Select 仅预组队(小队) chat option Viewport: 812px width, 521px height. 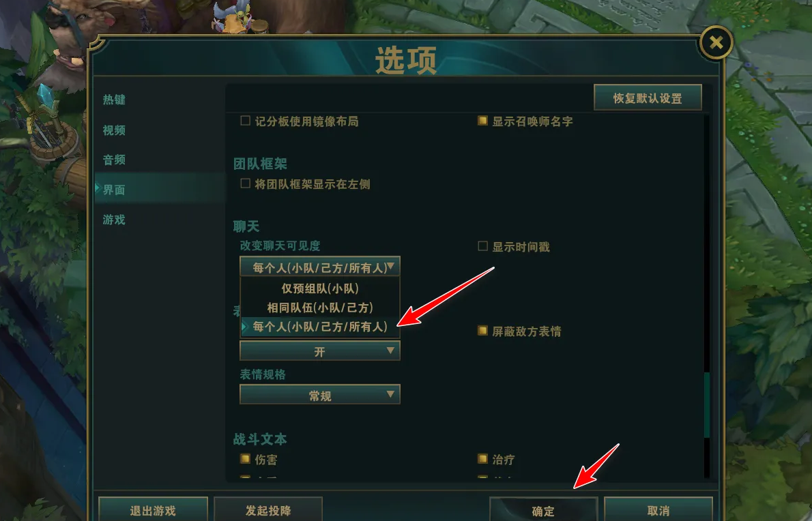tap(320, 288)
